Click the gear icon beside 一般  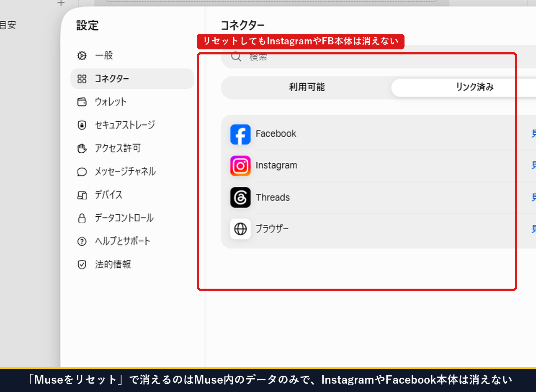click(82, 56)
